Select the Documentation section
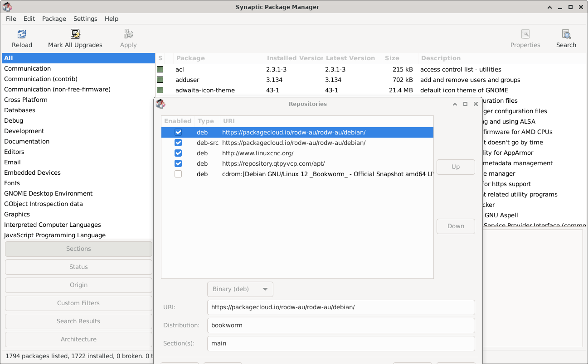This screenshot has width=588, height=364. [78, 141]
